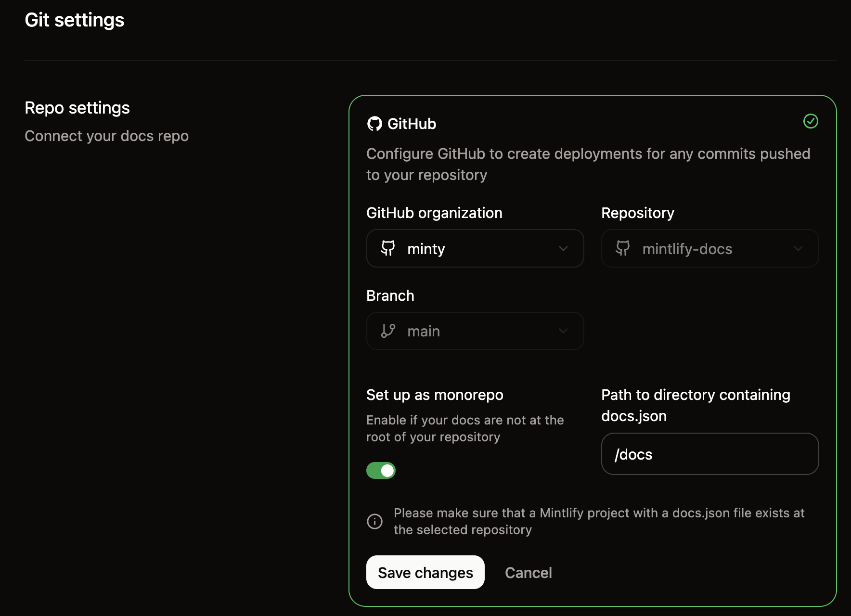Screen dimensions: 851x616
Task: Click the /docs path input field
Action: [709, 454]
